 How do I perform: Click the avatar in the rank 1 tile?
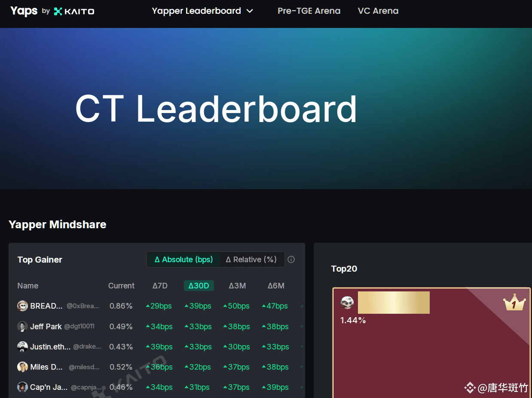347,303
